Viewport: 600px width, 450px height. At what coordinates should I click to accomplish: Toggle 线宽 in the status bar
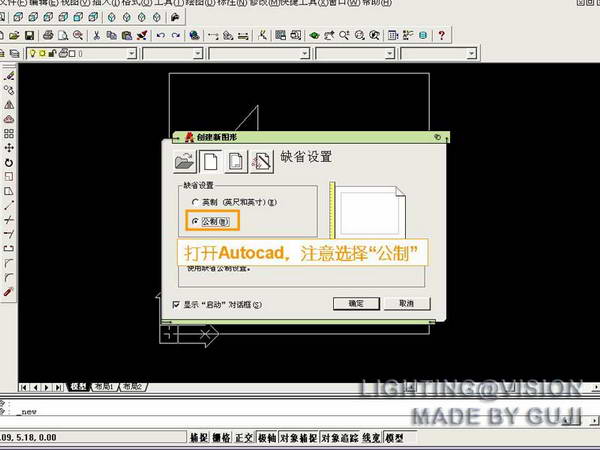point(371,437)
